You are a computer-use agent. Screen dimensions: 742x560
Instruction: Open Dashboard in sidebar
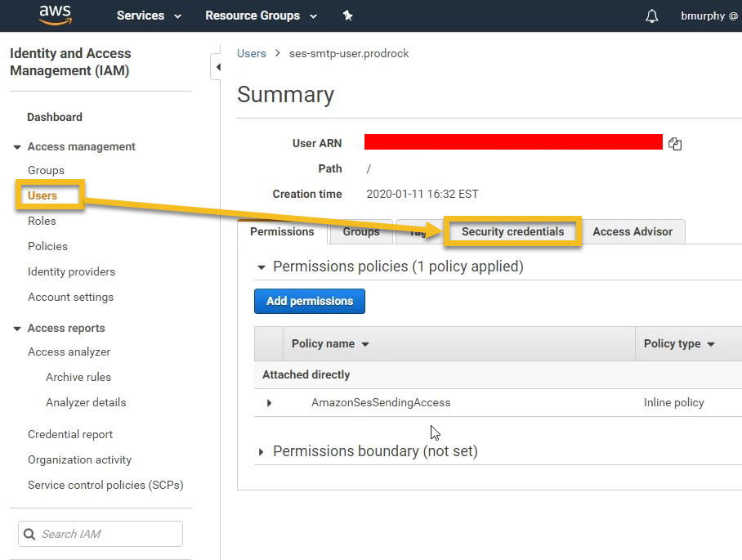55,117
